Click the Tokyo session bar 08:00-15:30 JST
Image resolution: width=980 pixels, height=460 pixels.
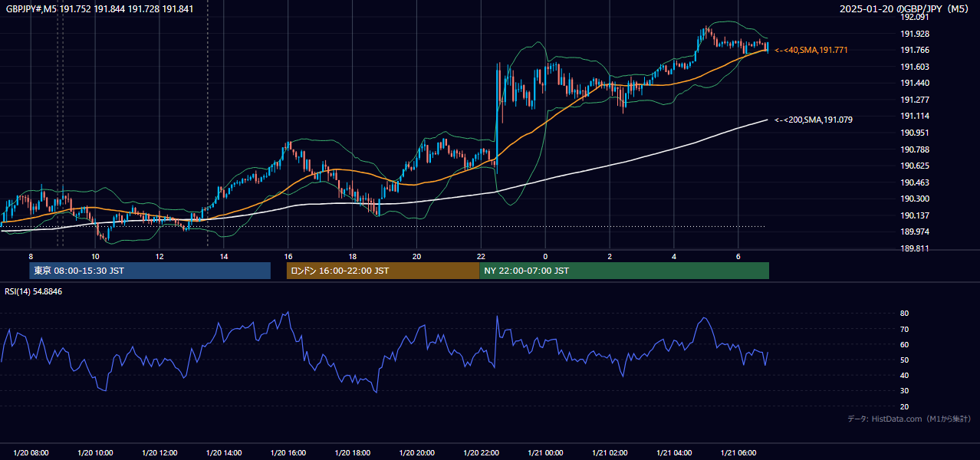pos(150,271)
